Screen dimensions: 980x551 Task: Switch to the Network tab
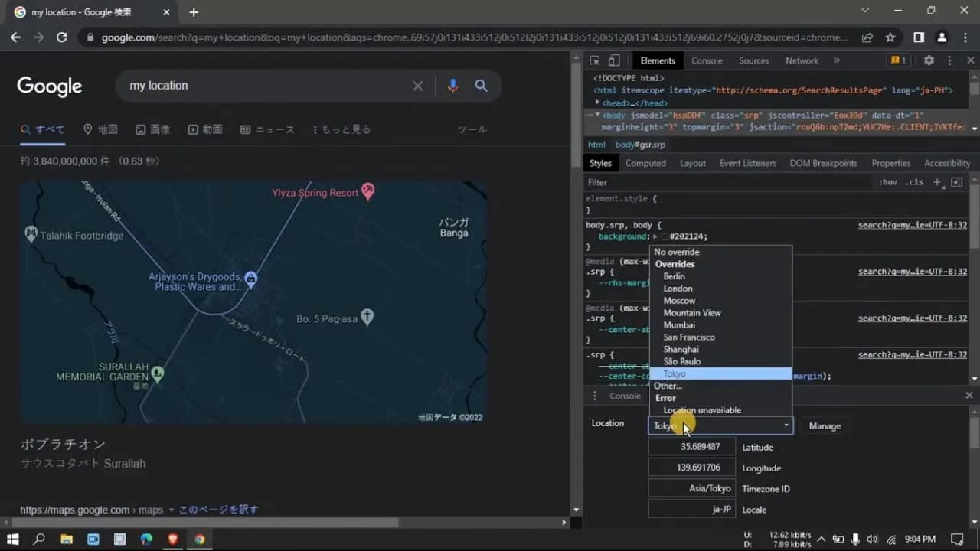pyautogui.click(x=802, y=60)
